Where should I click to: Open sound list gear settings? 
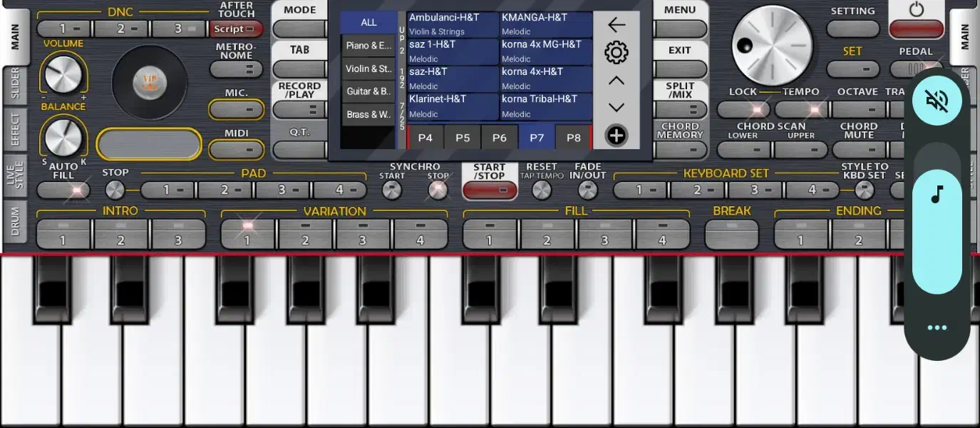pos(616,53)
